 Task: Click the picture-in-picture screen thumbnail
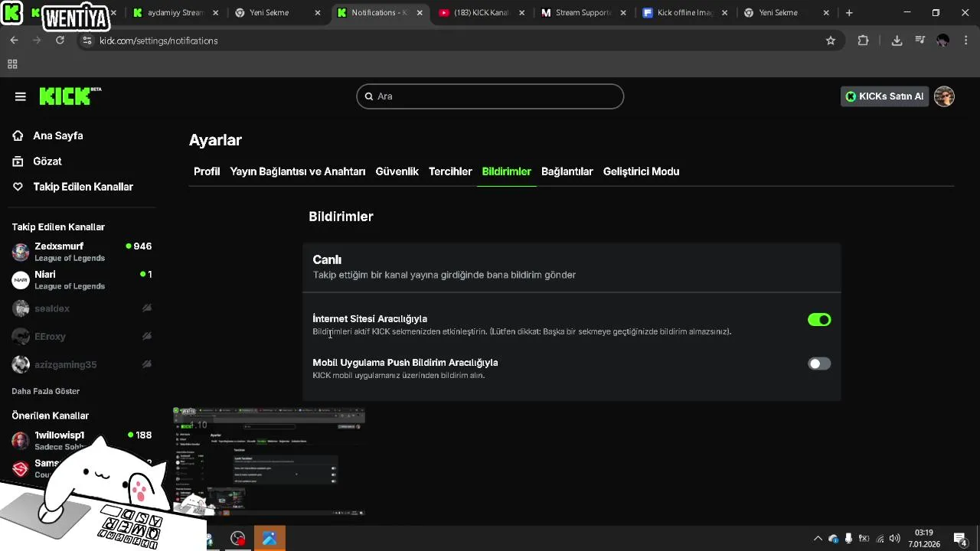(x=269, y=462)
